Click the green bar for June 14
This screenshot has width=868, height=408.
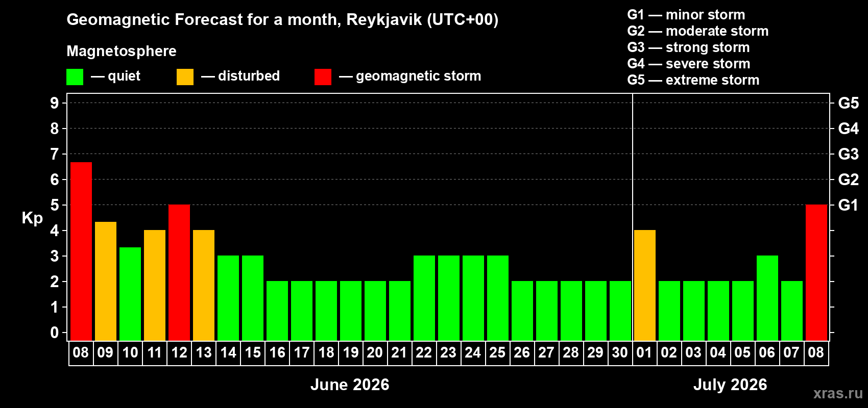pyautogui.click(x=228, y=298)
